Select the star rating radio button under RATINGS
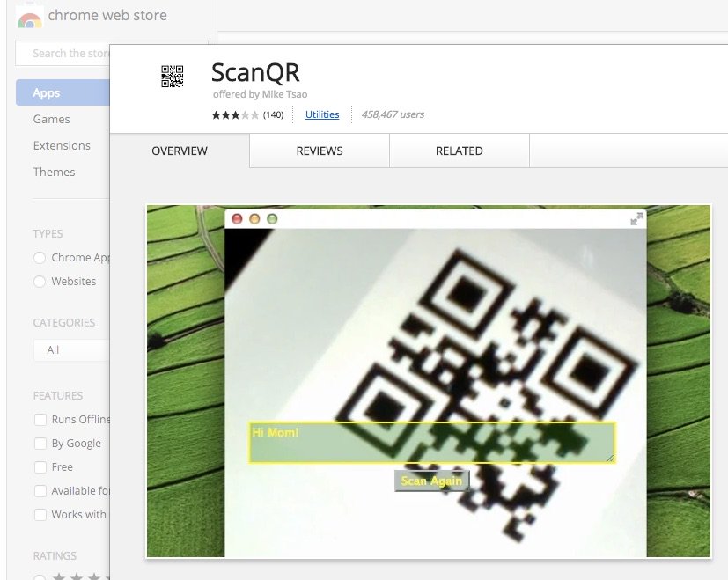728x580 pixels. tap(40, 577)
